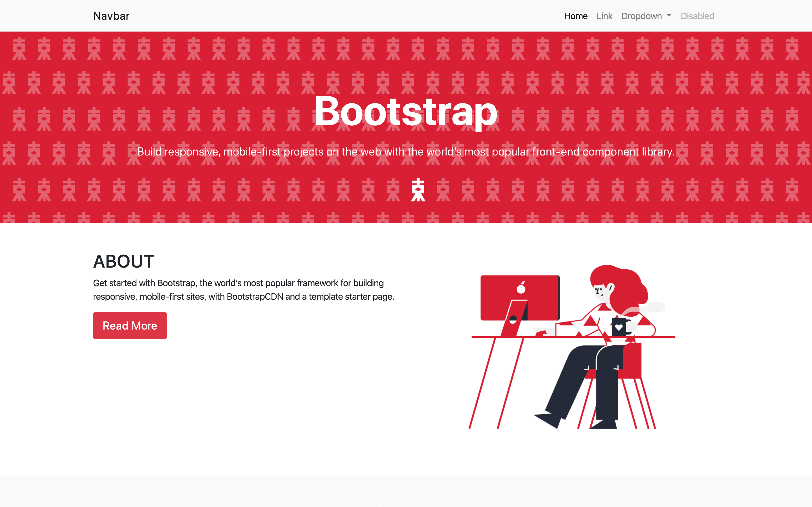Click the Disabled navigation entry
The width and height of the screenshot is (812, 507).
[x=697, y=16]
